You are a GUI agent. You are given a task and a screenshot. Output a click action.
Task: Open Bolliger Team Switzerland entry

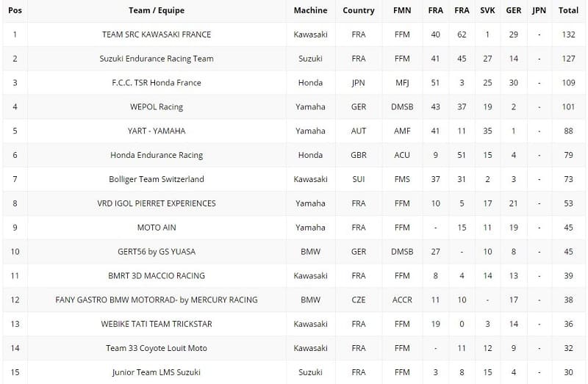[x=156, y=179]
